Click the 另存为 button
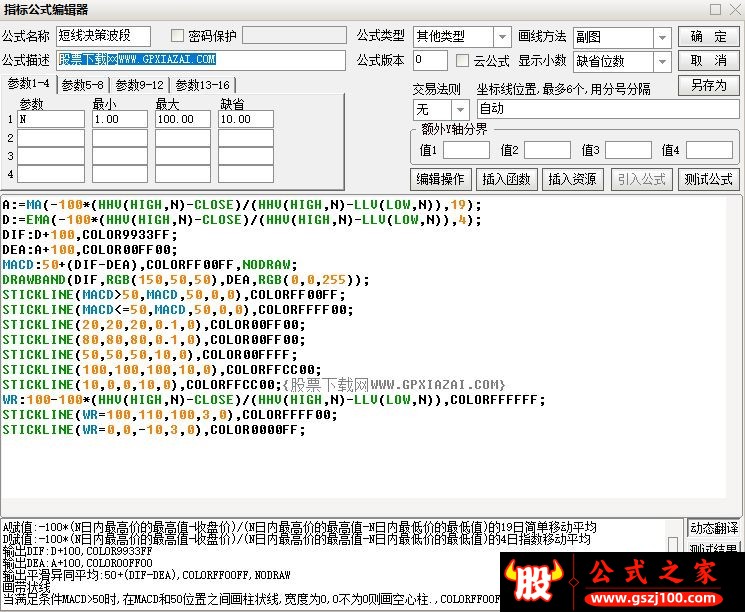Screen dimensions: 745x612 tap(708, 85)
